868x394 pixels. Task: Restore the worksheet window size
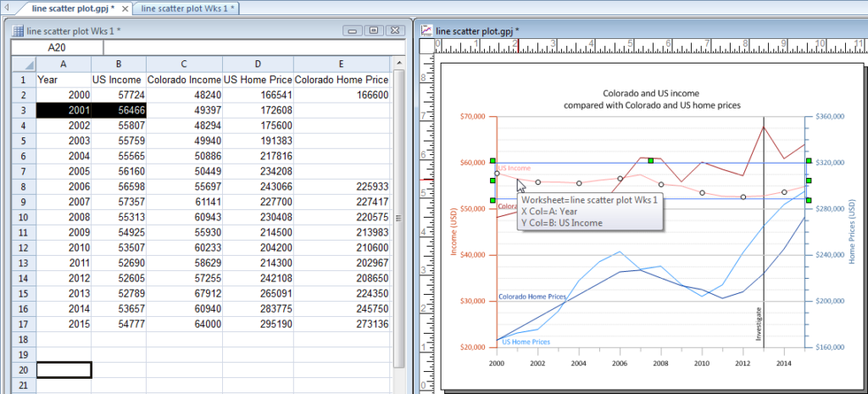pyautogui.click(x=373, y=31)
